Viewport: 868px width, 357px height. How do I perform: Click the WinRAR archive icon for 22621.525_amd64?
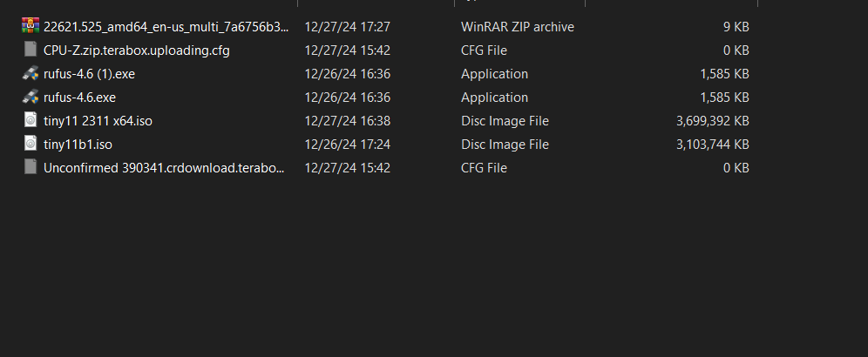point(31,25)
